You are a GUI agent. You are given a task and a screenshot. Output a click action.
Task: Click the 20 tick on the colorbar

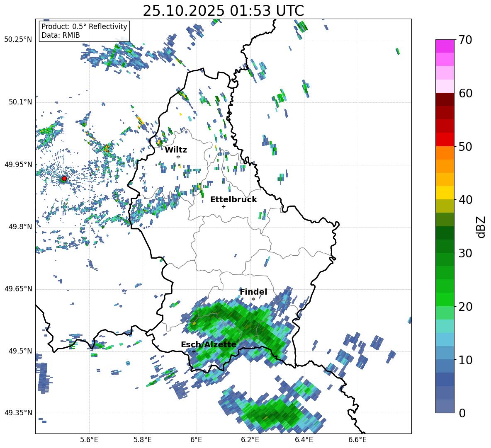click(465, 306)
